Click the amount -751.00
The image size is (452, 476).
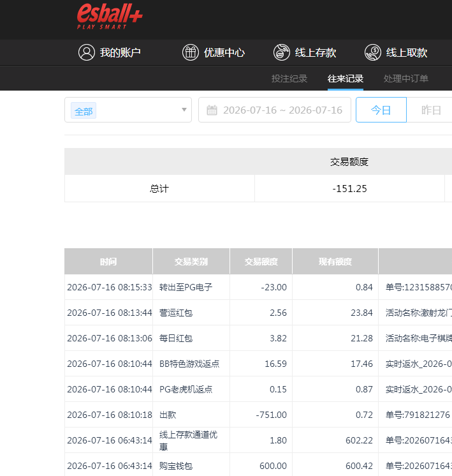[271, 415]
